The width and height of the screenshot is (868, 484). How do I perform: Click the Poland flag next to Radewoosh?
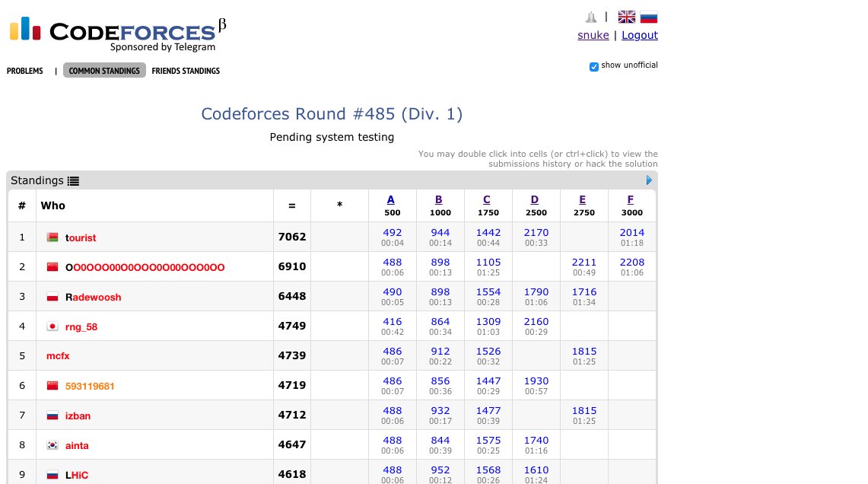click(52, 297)
